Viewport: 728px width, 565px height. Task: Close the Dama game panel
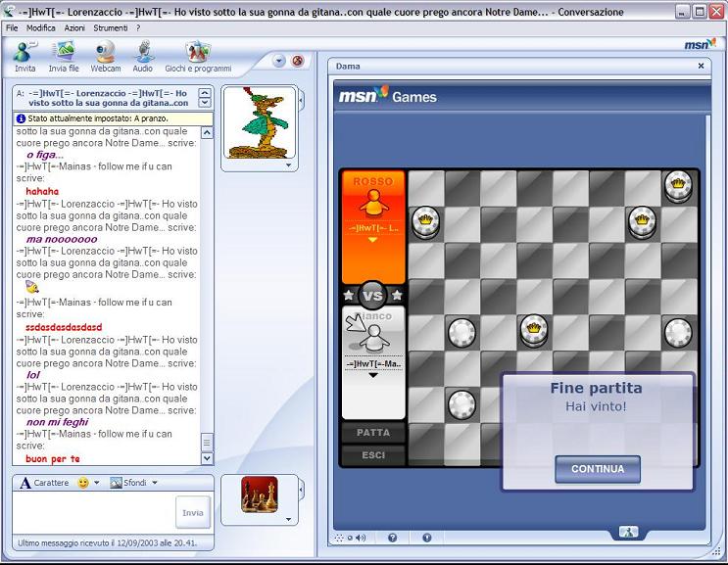702,66
